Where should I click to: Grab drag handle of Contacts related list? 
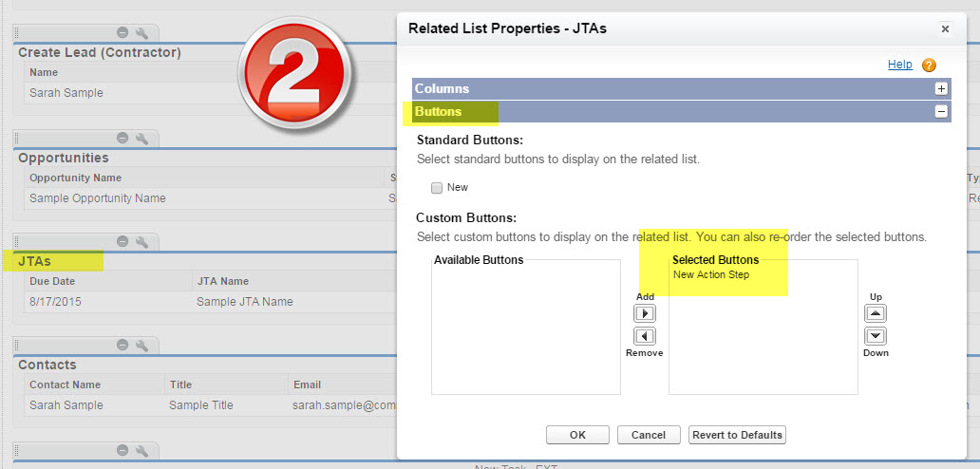click(17, 345)
